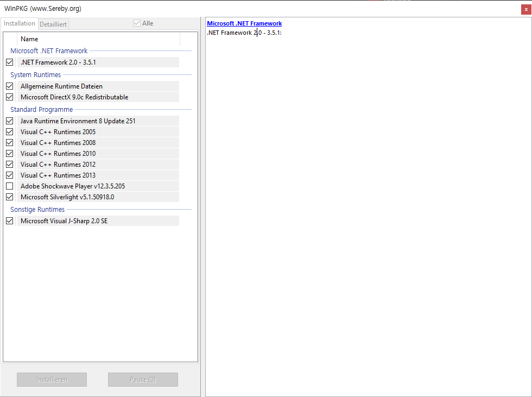Toggle Allgemeine Runtime Dateien checkbox
The image size is (532, 397).
click(x=10, y=86)
